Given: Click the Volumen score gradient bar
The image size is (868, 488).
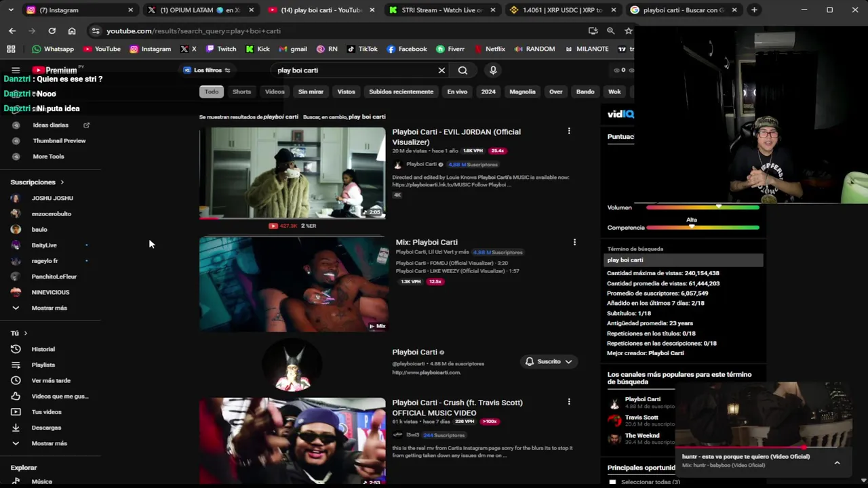Looking at the screenshot, I should (x=703, y=207).
